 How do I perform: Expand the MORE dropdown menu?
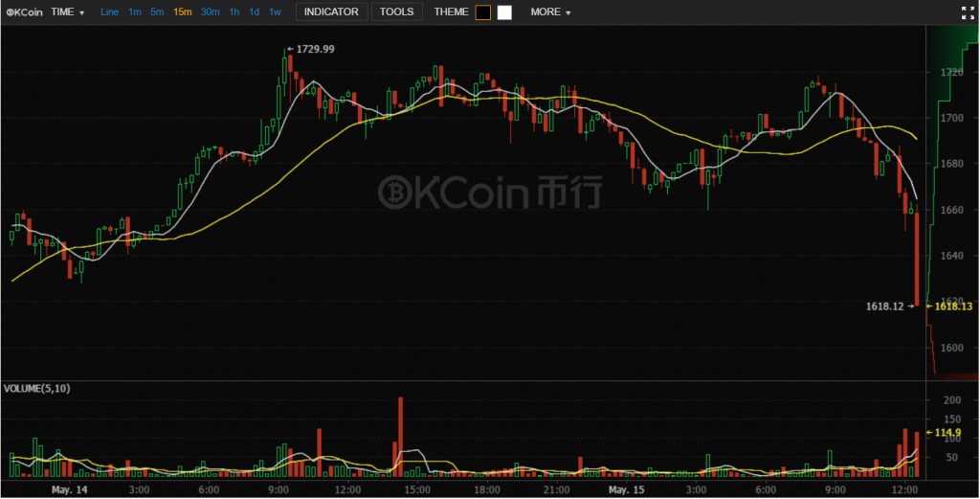550,11
